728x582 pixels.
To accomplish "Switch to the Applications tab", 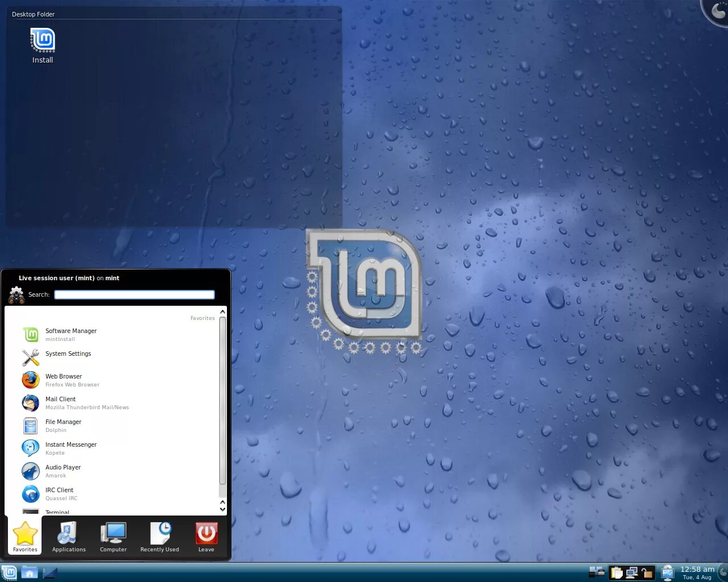I will pos(69,536).
